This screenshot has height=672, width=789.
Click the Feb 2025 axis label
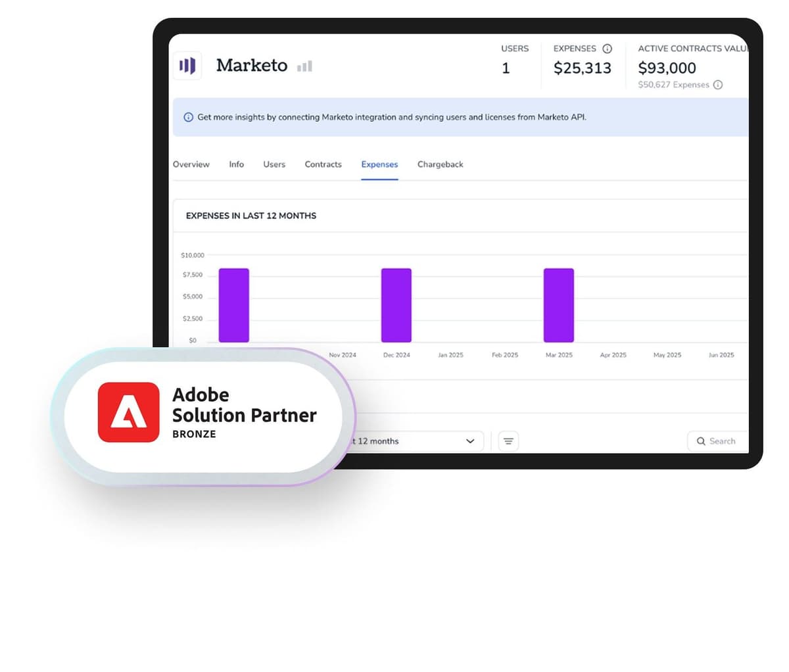pyautogui.click(x=505, y=355)
